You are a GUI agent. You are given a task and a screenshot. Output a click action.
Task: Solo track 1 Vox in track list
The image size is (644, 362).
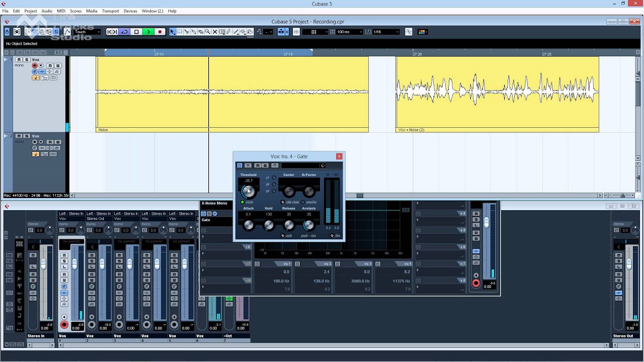pyautogui.click(x=27, y=59)
